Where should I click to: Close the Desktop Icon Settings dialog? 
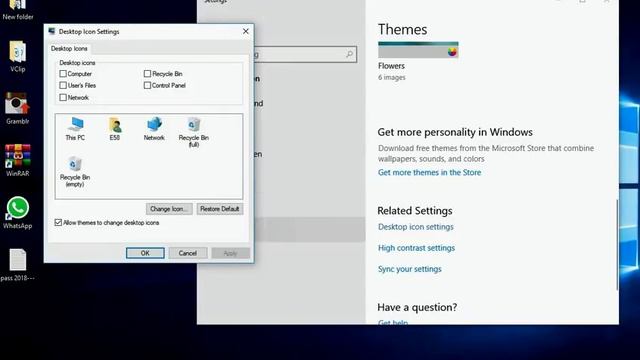point(246,31)
